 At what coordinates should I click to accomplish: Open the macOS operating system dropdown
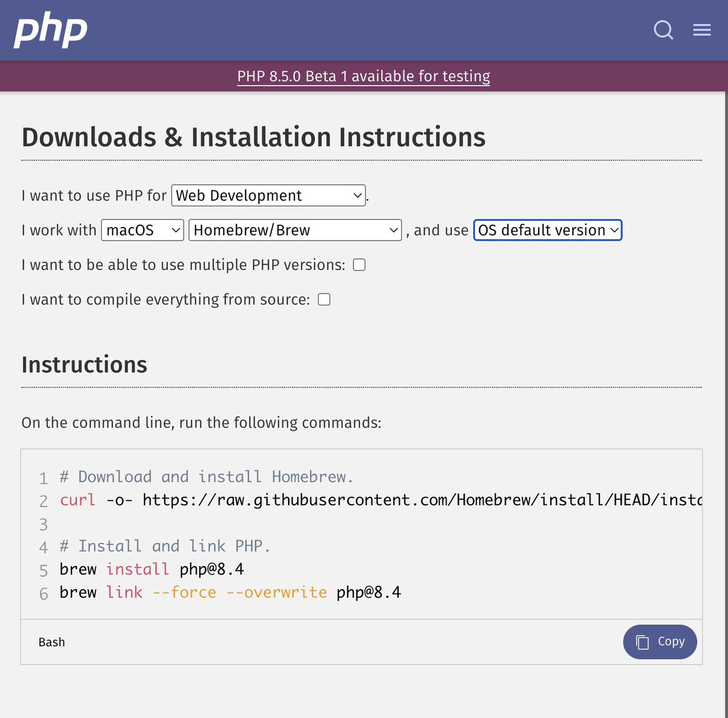click(143, 230)
